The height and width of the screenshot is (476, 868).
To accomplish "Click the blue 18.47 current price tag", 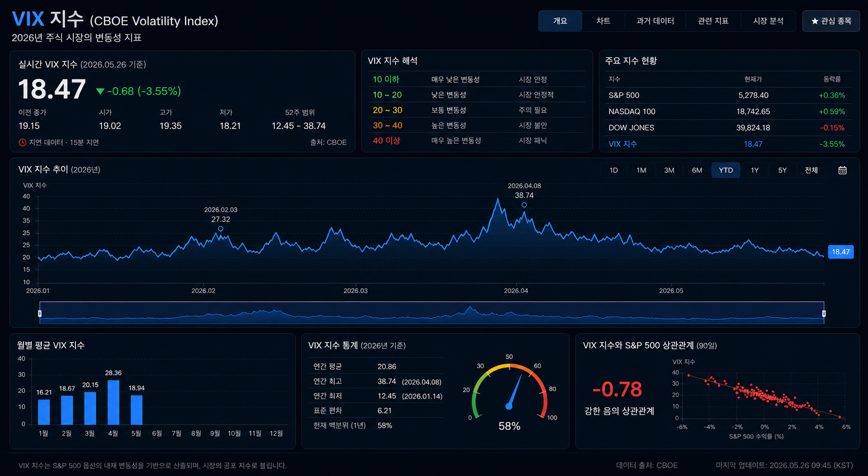I will (x=841, y=252).
